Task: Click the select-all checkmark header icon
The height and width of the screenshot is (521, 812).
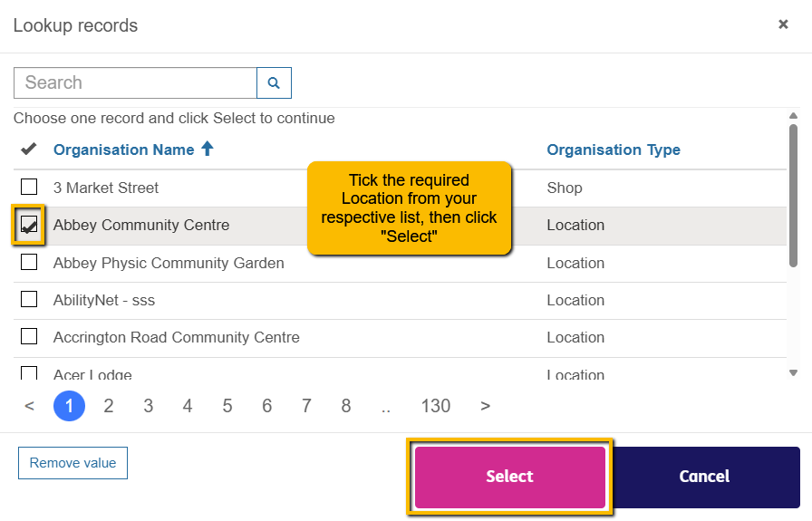Action: pos(29,150)
